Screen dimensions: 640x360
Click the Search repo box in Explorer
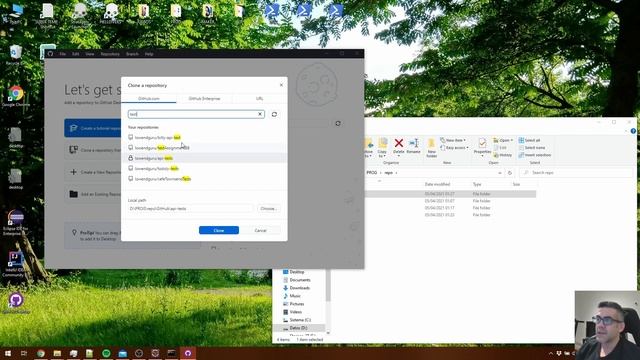pos(576,173)
